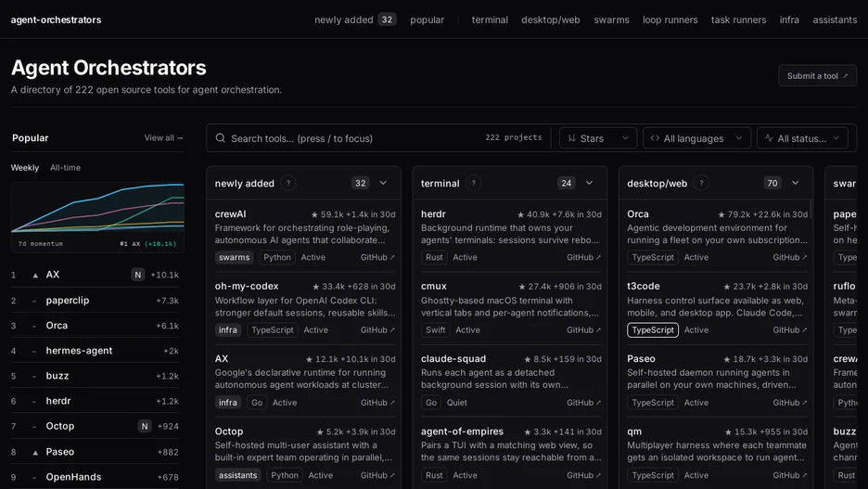Click the search magnifier icon

point(221,138)
